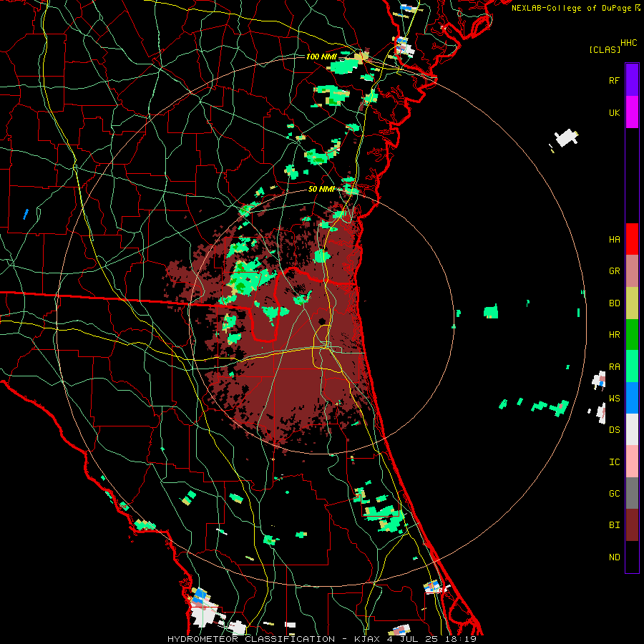Image resolution: width=644 pixels, height=644 pixels.
Task: Select the UK legend label
Action: tap(614, 112)
